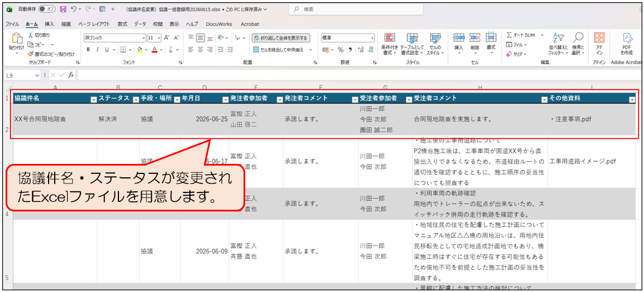This screenshot has height=292, width=644.
Task: Open the クリア clear dropdown
Action: [x=516, y=54]
